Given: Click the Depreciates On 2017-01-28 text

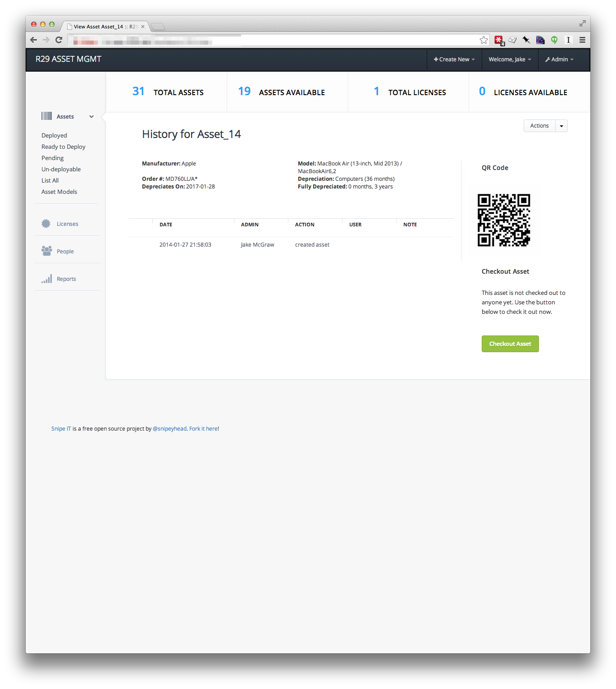Looking at the screenshot, I should pos(178,187).
